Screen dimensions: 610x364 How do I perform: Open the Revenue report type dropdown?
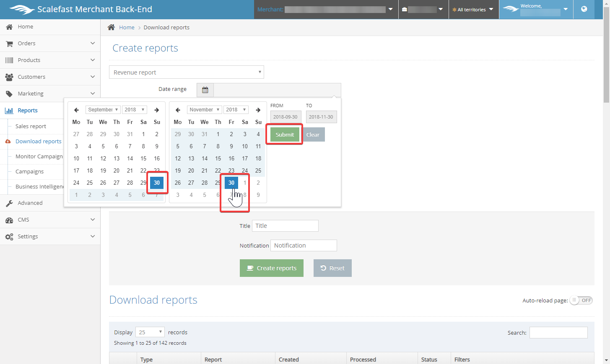coord(186,72)
